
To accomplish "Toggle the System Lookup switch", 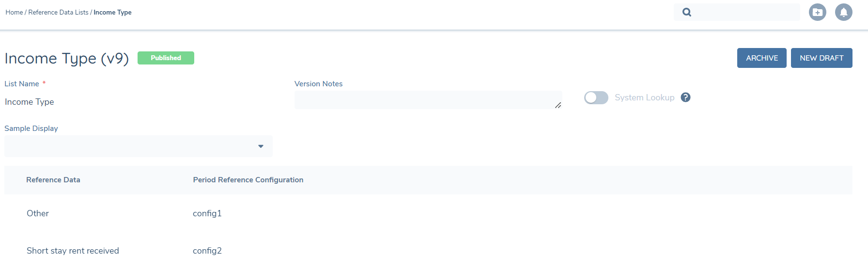I will click(x=596, y=97).
